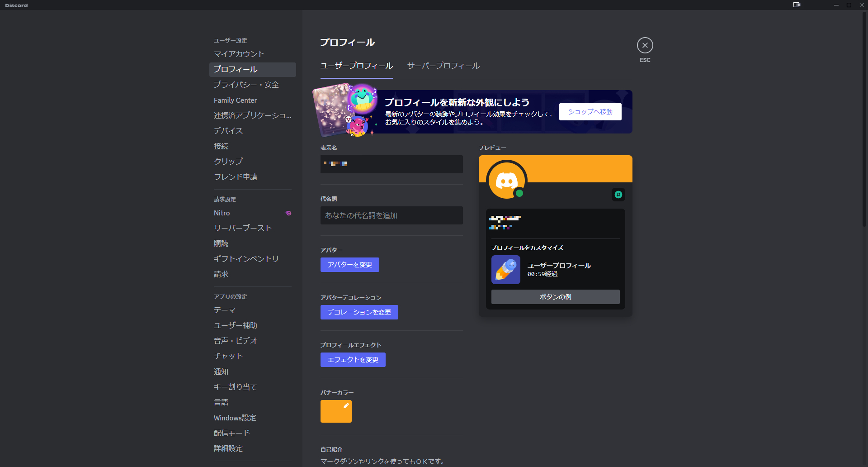Click ボタンの例 button in preview
The image size is (868, 467).
pos(555,297)
